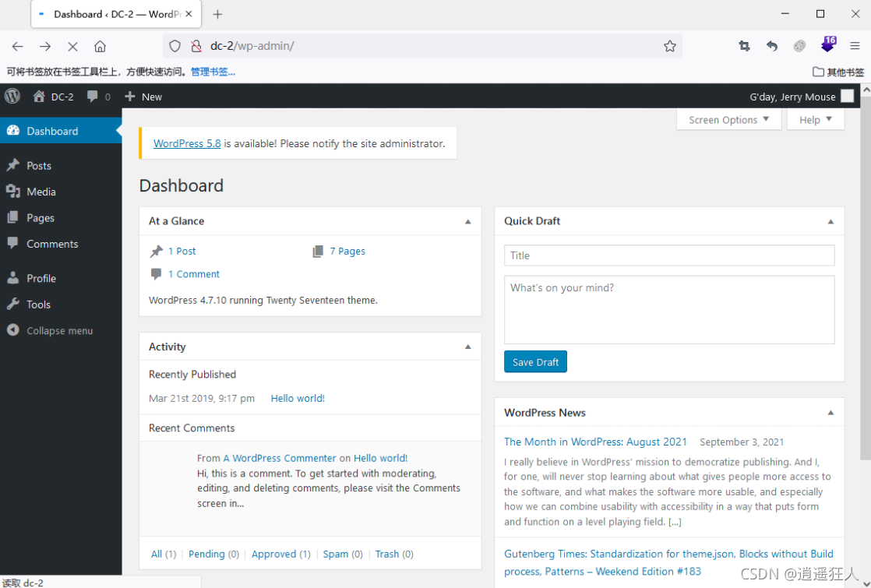The image size is (871, 588).
Task: Click the screenshot crop toolbar icon
Action: click(x=744, y=46)
